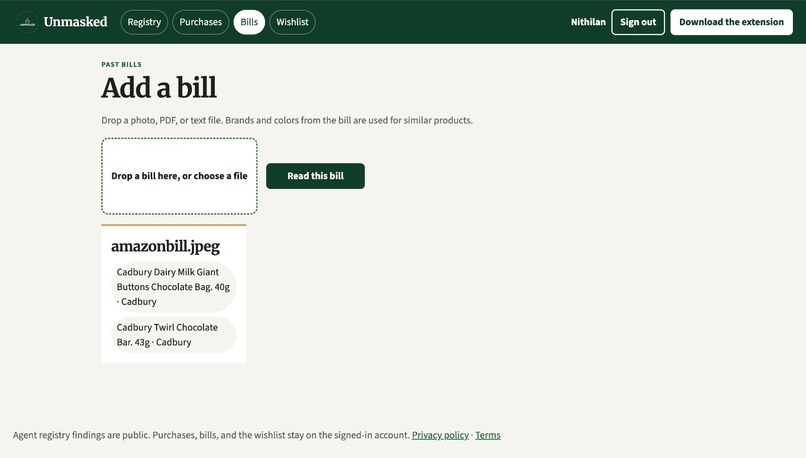Open the Registry tab
806x458 pixels.
(x=144, y=22)
